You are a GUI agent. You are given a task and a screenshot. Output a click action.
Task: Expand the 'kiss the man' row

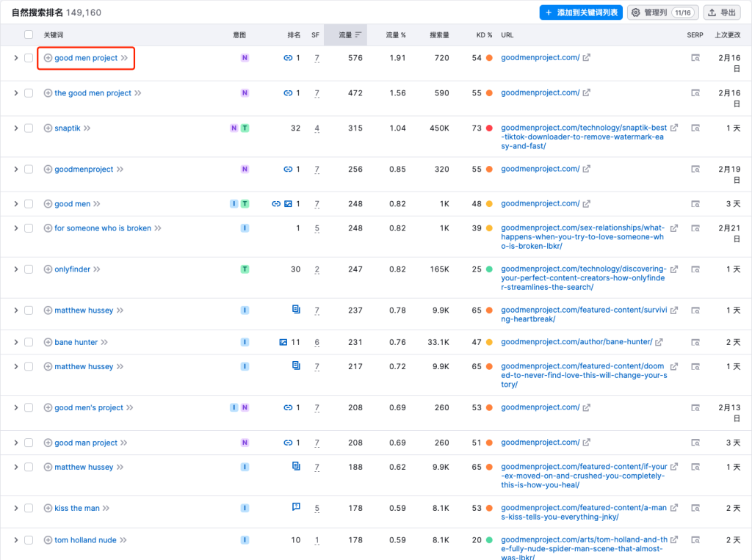[16, 508]
